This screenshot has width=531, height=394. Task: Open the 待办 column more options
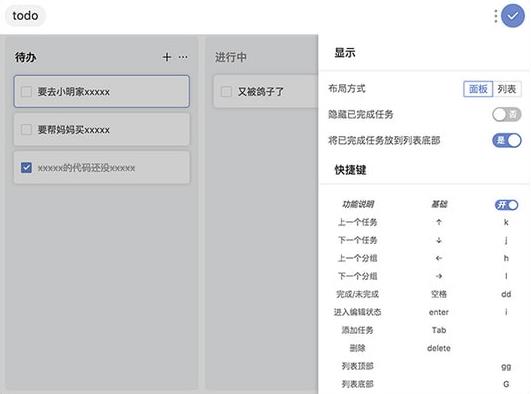pyautogui.click(x=183, y=57)
